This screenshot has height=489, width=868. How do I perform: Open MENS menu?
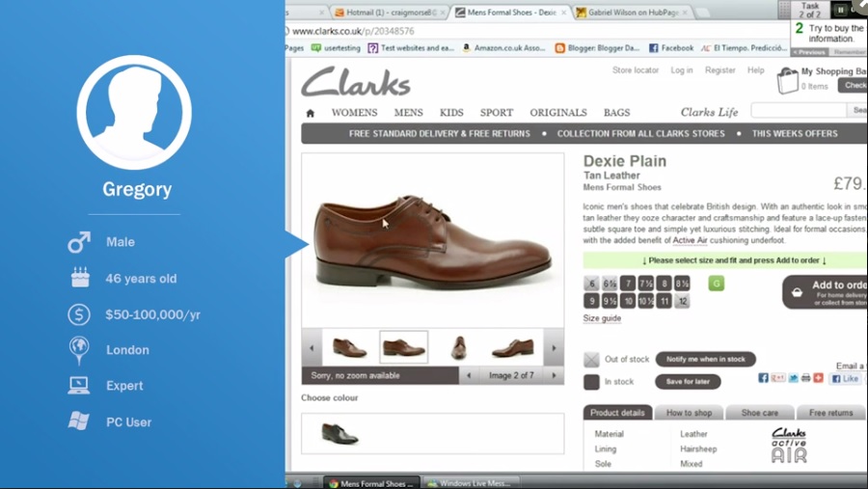[x=409, y=113]
